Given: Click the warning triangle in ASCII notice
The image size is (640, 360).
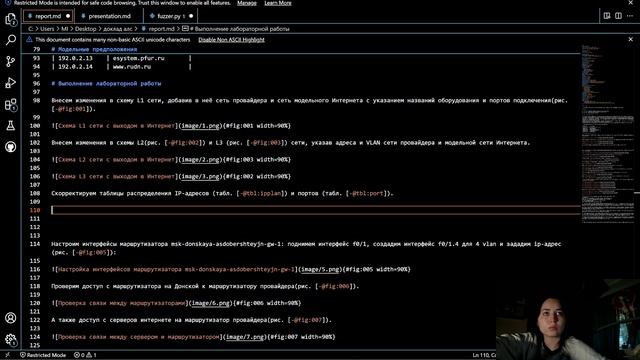Looking at the screenshot, I should tap(29, 40).
